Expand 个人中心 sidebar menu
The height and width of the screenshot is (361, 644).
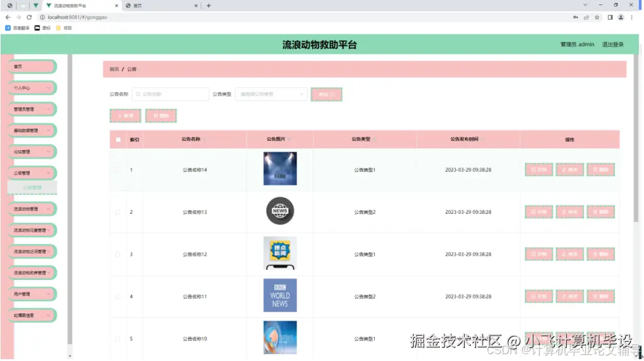point(32,88)
